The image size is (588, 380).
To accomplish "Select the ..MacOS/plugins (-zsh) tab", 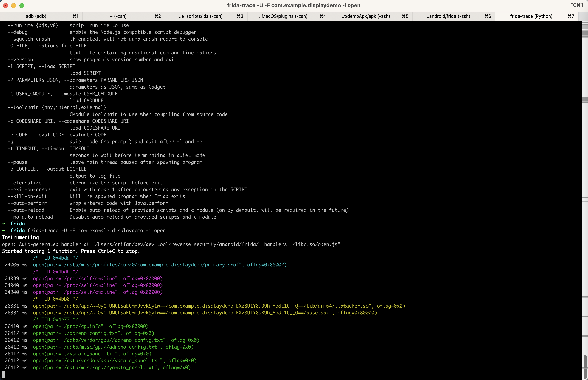I will 288,16.
